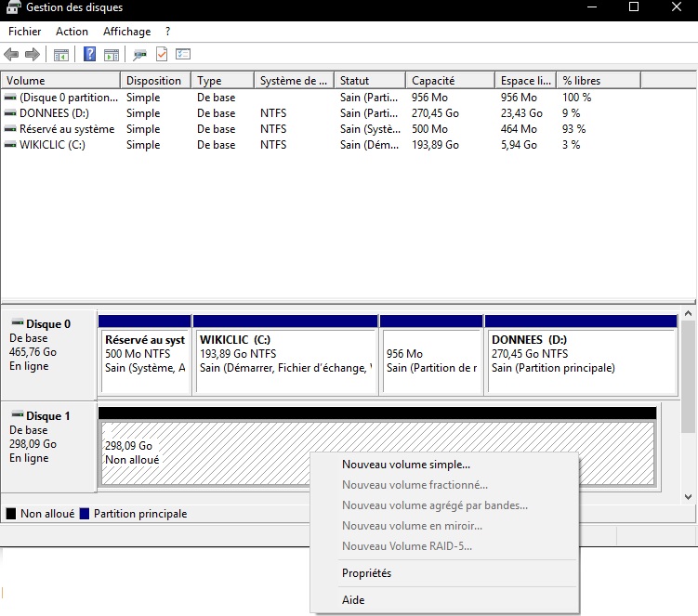Click the disk icon next to Disque 1

click(18, 414)
